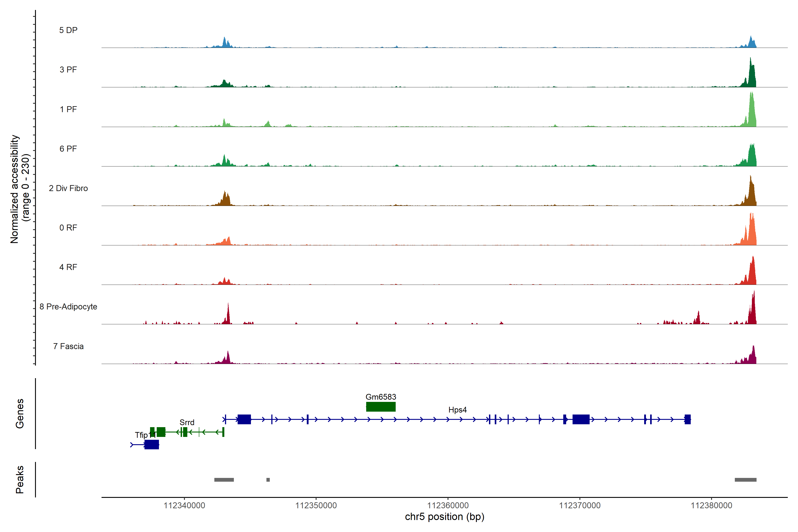Select the 8 Pre-Adipocyte track label

pyautogui.click(x=68, y=307)
